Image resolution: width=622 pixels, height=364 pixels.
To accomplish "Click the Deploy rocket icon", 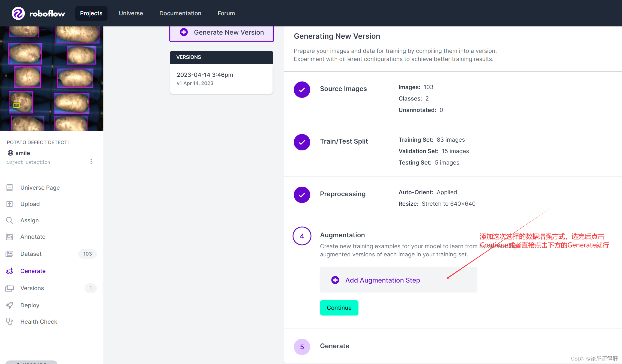I will (10, 305).
